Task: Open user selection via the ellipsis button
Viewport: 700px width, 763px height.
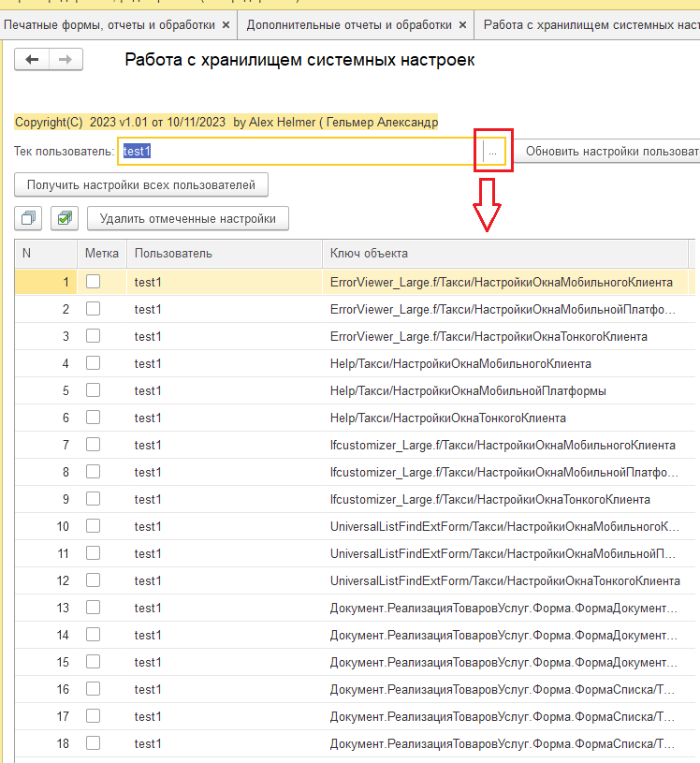Action: tap(493, 152)
